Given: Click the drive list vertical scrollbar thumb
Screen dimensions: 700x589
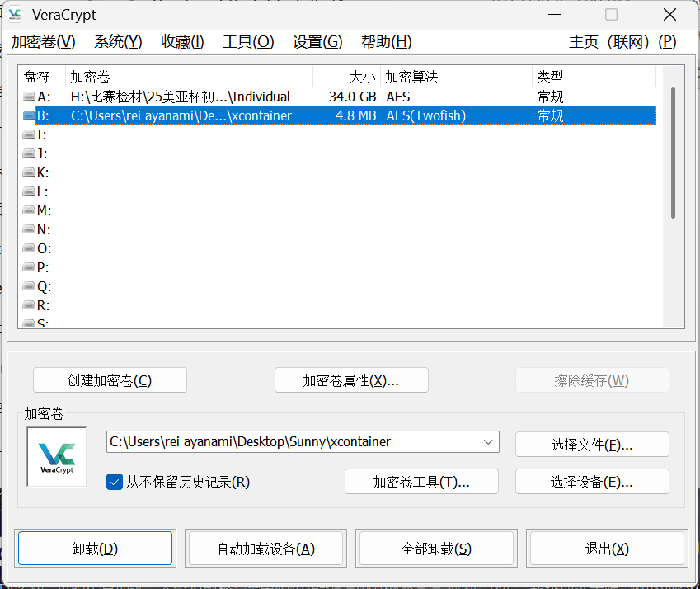Looking at the screenshot, I should [x=673, y=153].
